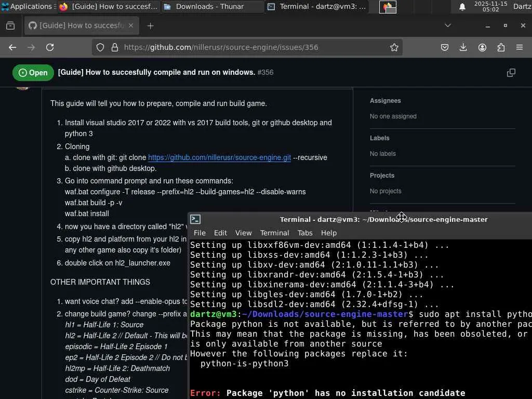Close the [Guide] browser tab

131,25
